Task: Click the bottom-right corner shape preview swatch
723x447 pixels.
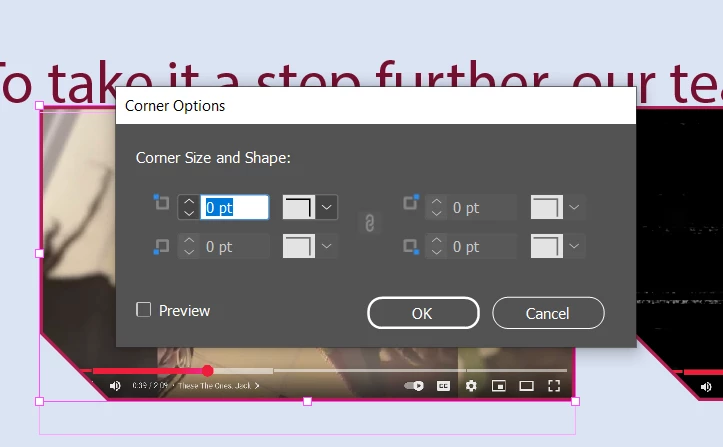Action: (547, 246)
